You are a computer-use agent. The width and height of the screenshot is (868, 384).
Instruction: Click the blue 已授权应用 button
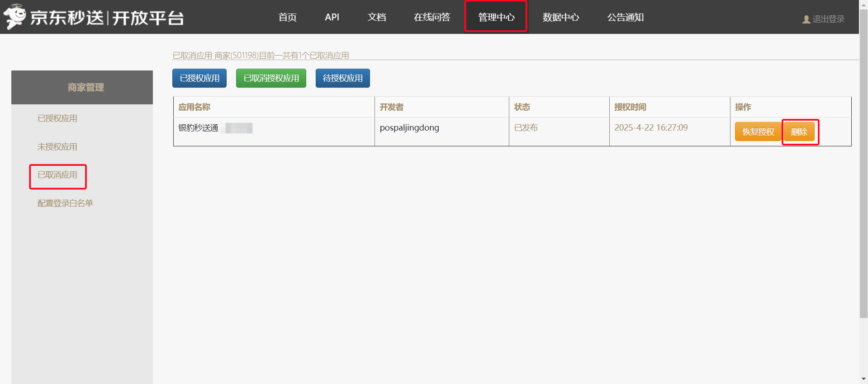pyautogui.click(x=199, y=78)
